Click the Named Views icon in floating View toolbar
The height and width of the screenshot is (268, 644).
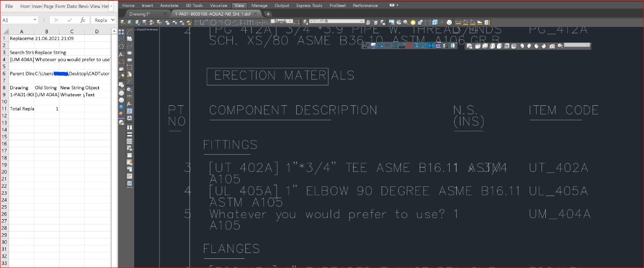[470, 47]
